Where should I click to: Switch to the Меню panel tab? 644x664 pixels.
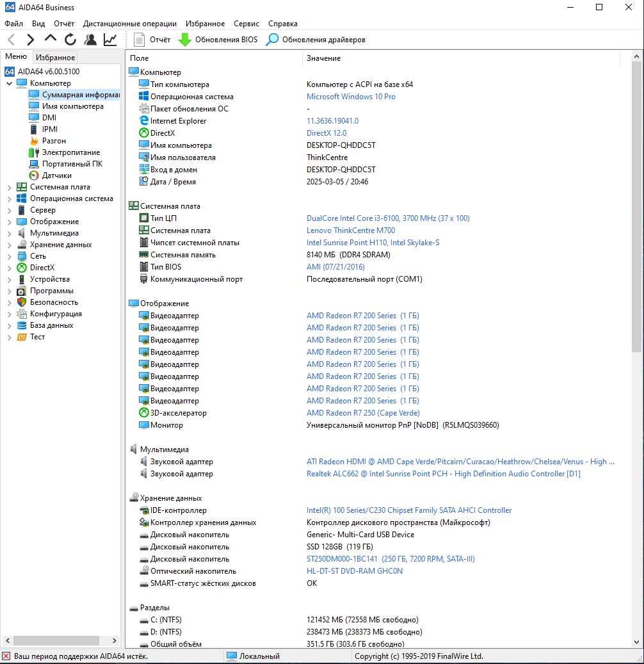(16, 56)
